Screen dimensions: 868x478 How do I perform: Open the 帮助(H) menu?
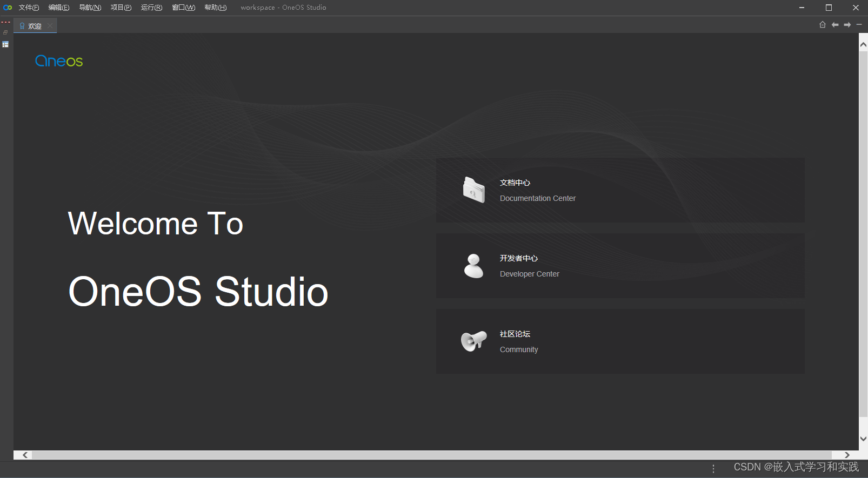coord(215,8)
